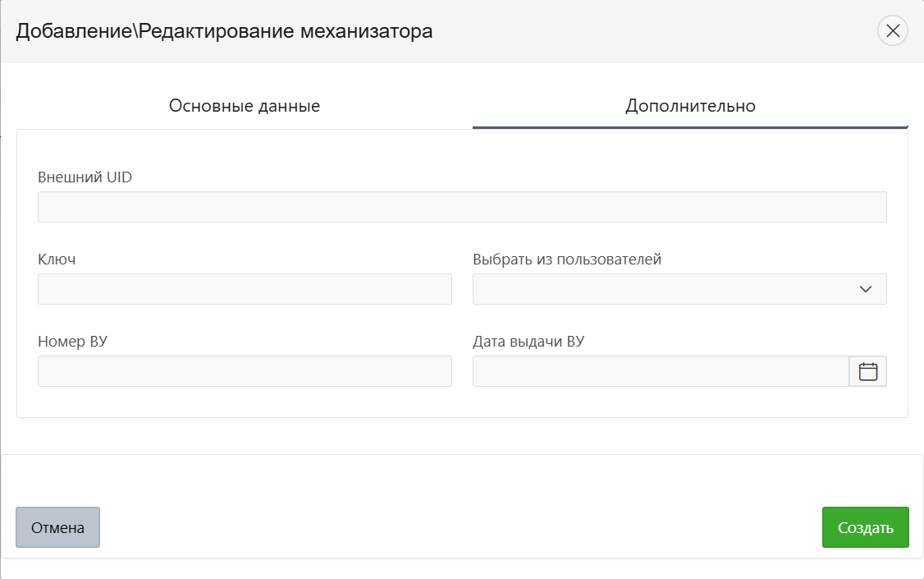The image size is (924, 579).
Task: Click the empty footer area between buttons
Action: click(x=460, y=527)
